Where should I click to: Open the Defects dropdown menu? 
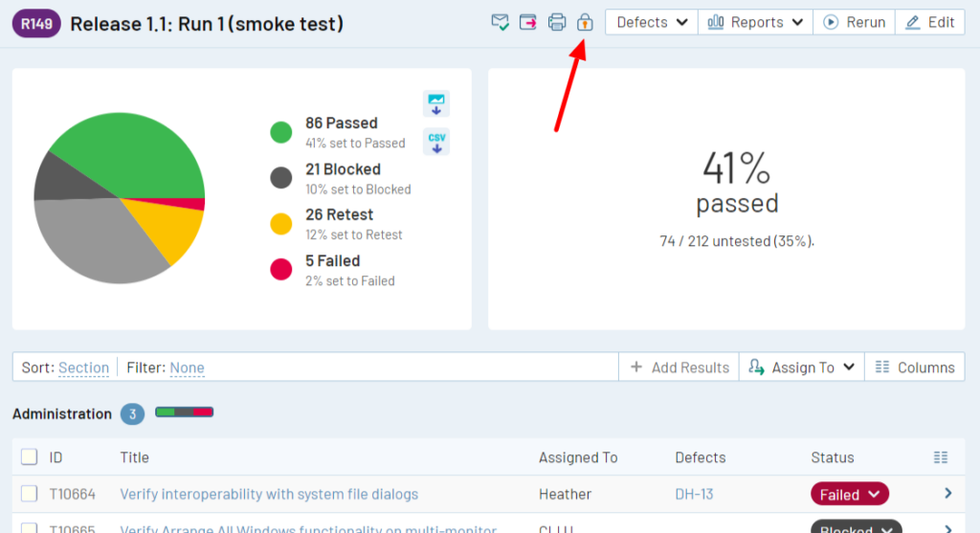(x=652, y=22)
